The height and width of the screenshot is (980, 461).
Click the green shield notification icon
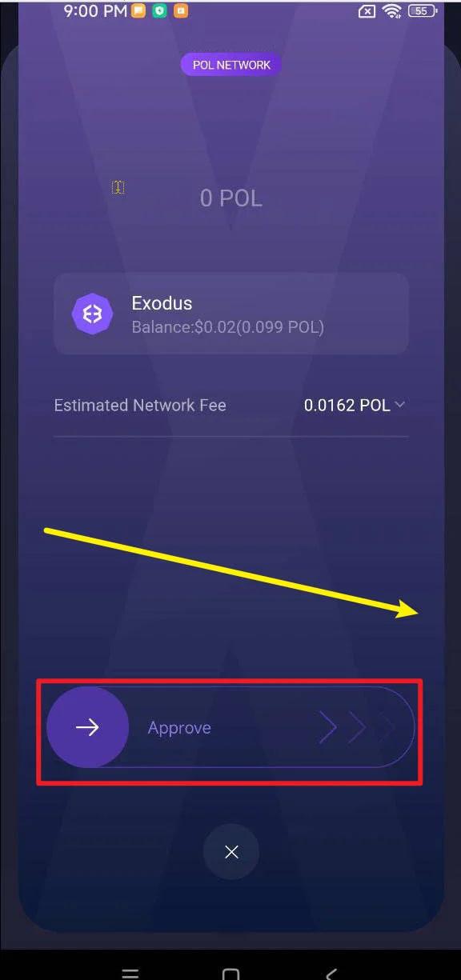coord(160,11)
